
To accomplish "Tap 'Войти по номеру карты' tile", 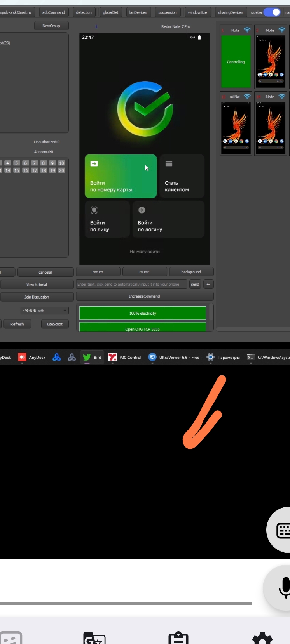I will click(x=121, y=177).
